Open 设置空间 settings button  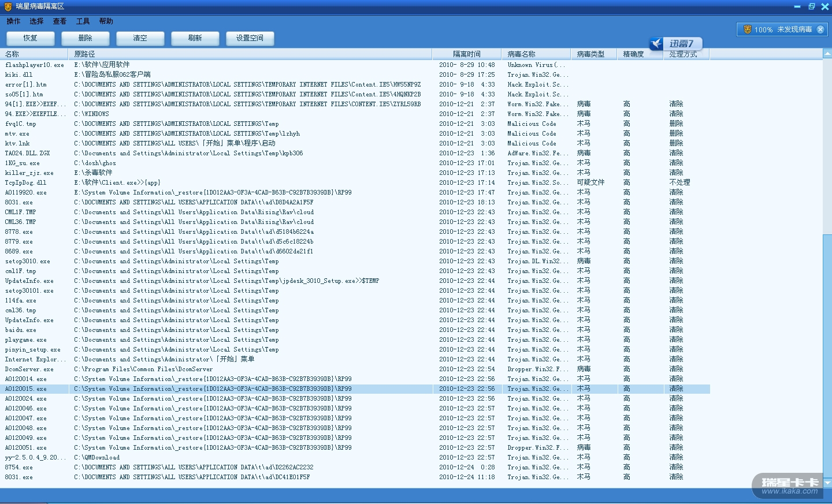pyautogui.click(x=250, y=38)
